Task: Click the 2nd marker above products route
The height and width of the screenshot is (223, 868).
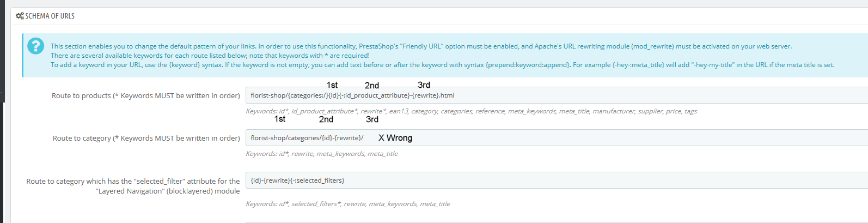Action: (x=372, y=86)
